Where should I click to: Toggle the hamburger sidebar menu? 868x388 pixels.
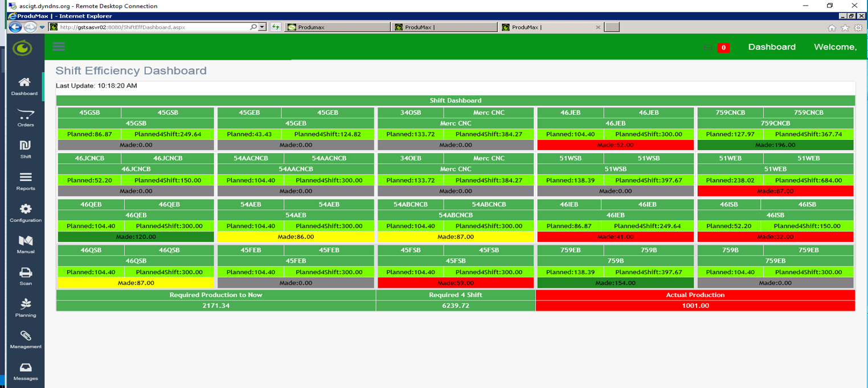point(59,47)
